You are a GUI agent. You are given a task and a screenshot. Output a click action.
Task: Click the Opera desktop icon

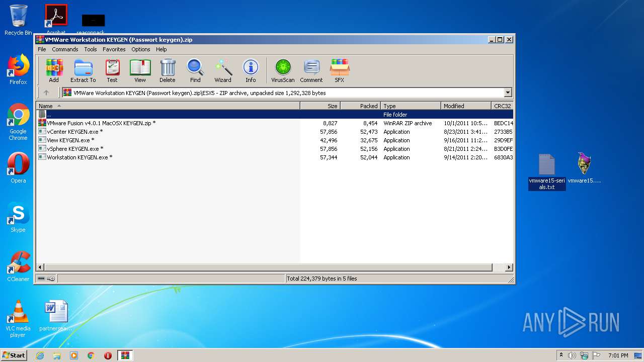[x=18, y=168]
